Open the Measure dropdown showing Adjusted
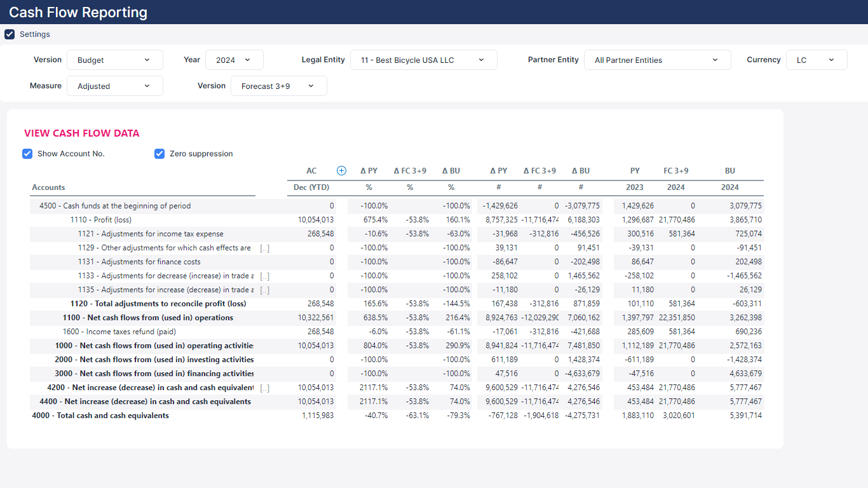868x488 pixels. (x=114, y=86)
